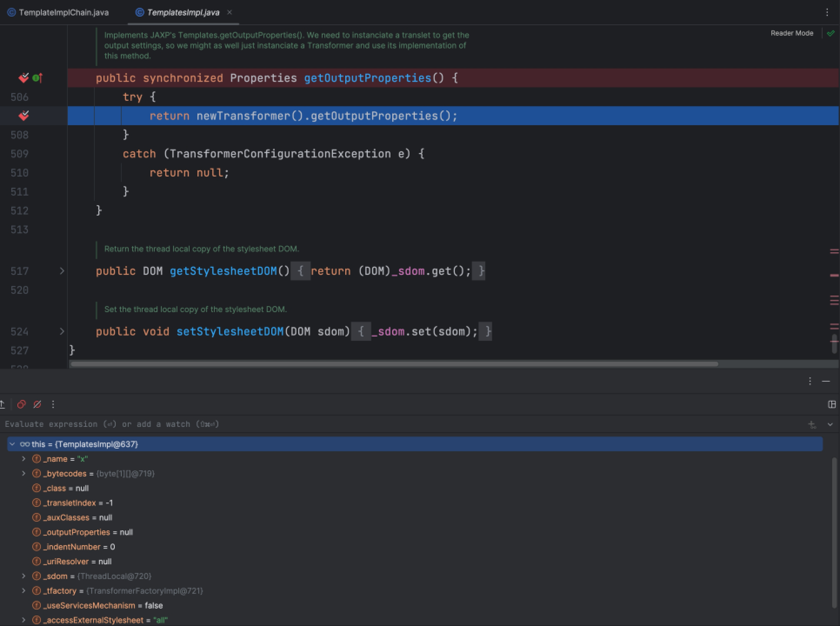The image size is (840, 626).
Task: Select the _useServicesMechanism = false variable
Action: tap(97, 605)
